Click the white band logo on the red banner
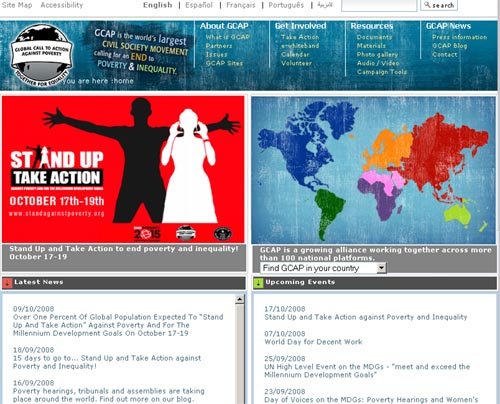Image resolution: width=500 pixels, height=404 pixels. point(186,232)
